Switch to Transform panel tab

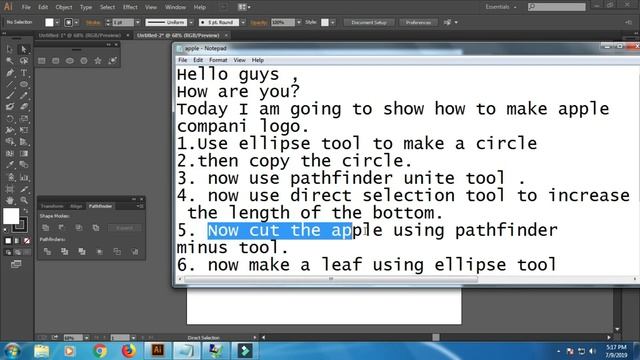(52, 206)
